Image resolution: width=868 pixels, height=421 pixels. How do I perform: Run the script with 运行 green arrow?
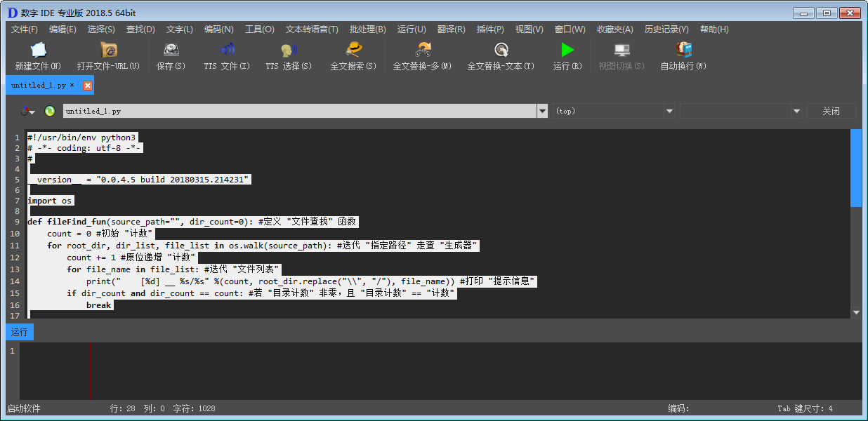tap(566, 56)
